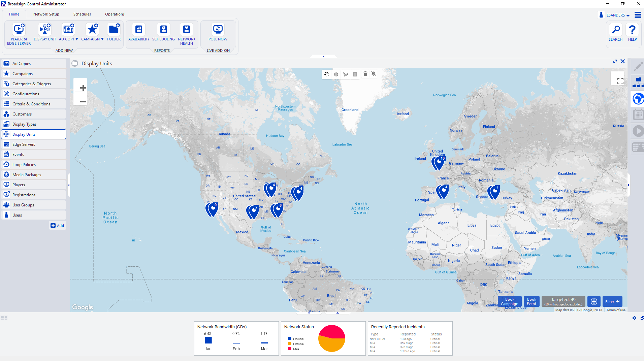Click the map pin with 16 near United Kingdom
The width and height of the screenshot is (644, 361).
439,163
